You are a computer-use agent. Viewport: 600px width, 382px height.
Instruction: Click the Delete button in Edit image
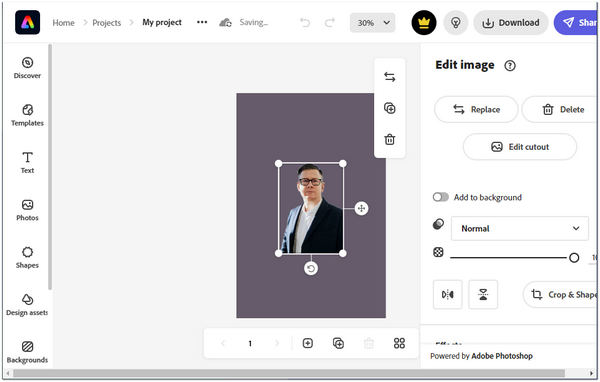click(560, 109)
